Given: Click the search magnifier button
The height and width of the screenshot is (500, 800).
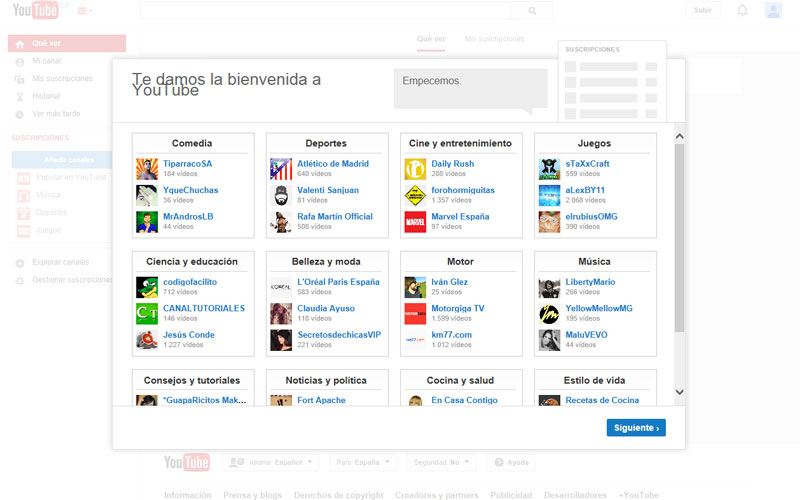Looking at the screenshot, I should click(532, 10).
